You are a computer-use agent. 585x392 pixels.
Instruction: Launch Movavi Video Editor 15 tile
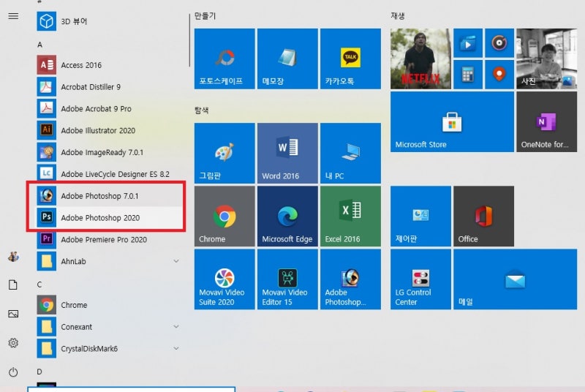click(x=287, y=279)
